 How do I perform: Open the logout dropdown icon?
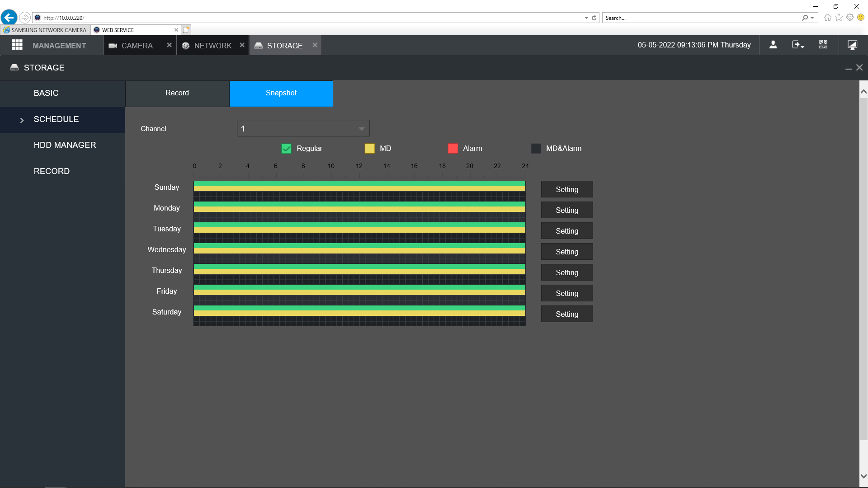point(798,45)
